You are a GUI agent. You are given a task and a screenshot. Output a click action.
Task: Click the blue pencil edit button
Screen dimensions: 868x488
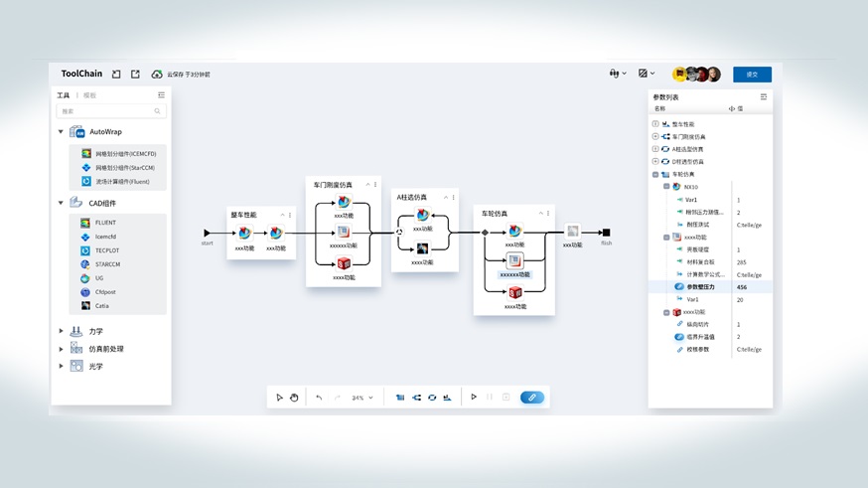(532, 398)
